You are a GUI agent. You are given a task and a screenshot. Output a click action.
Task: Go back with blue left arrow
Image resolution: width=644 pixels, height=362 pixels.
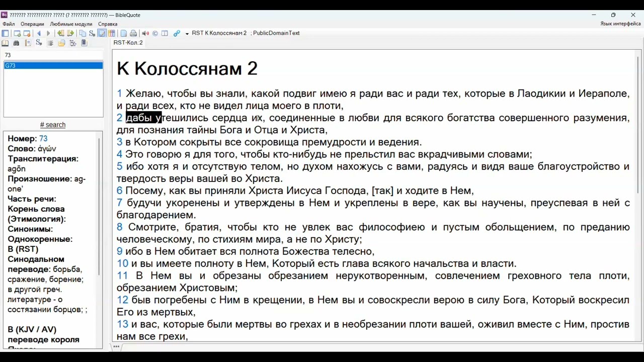click(39, 33)
